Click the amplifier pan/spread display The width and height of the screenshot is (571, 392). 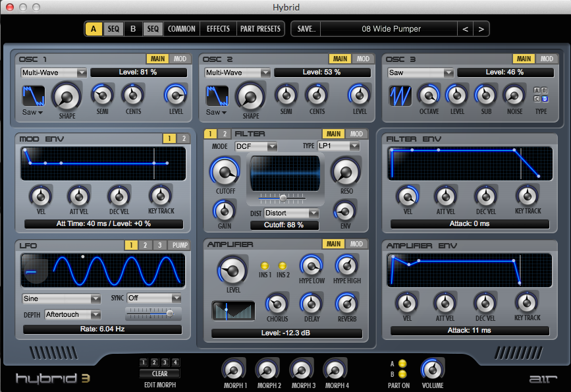point(233,311)
